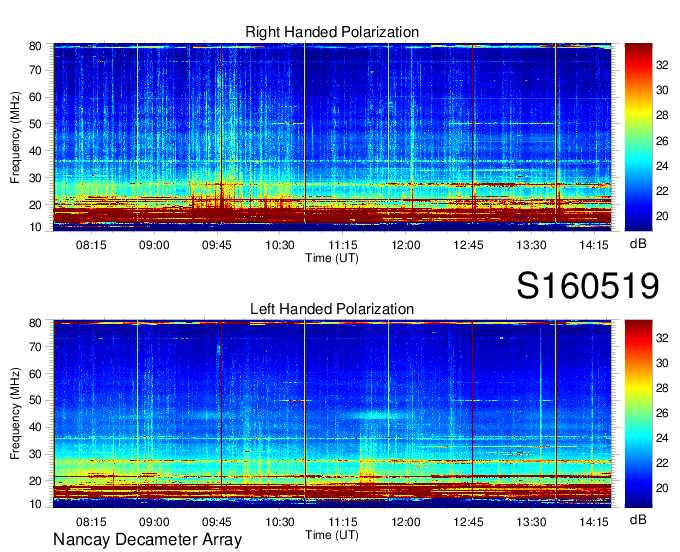
Task: Click 12:00 tick under right-handed plot
Action: [405, 245]
